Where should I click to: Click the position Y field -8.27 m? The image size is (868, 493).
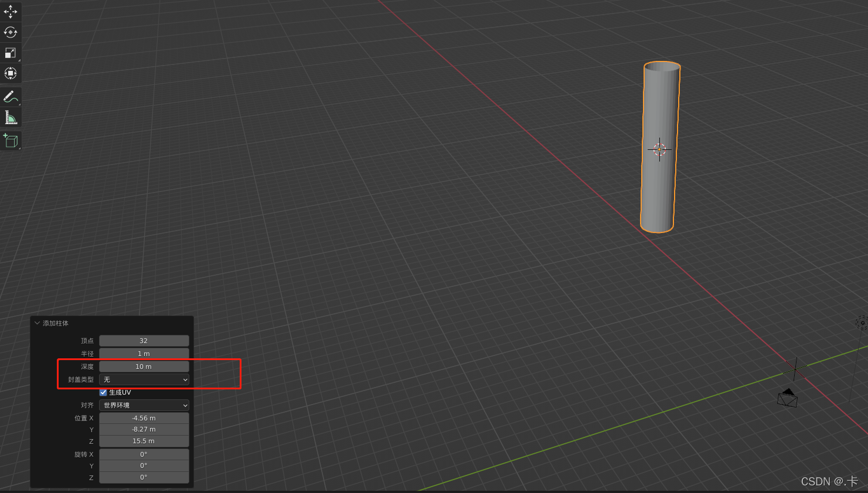[x=144, y=429]
